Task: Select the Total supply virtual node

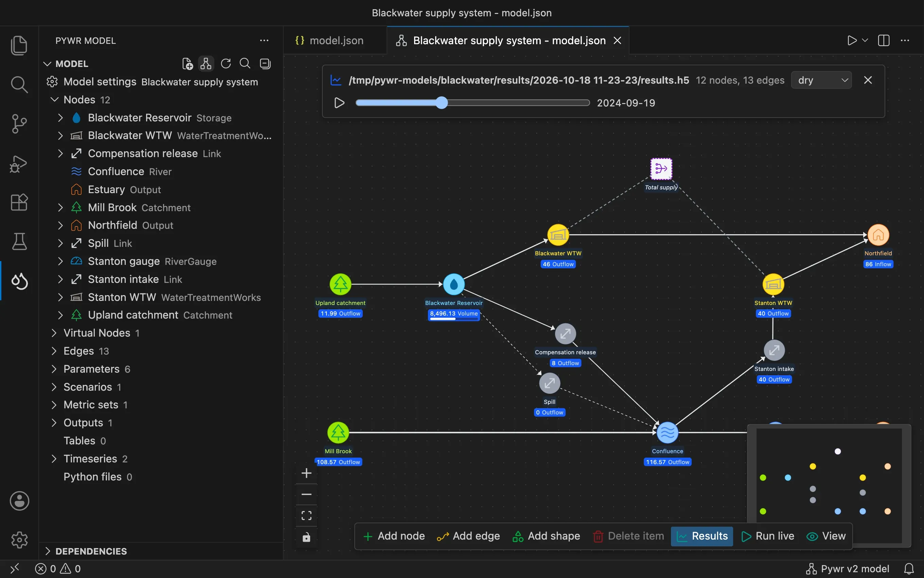Action: tap(661, 169)
